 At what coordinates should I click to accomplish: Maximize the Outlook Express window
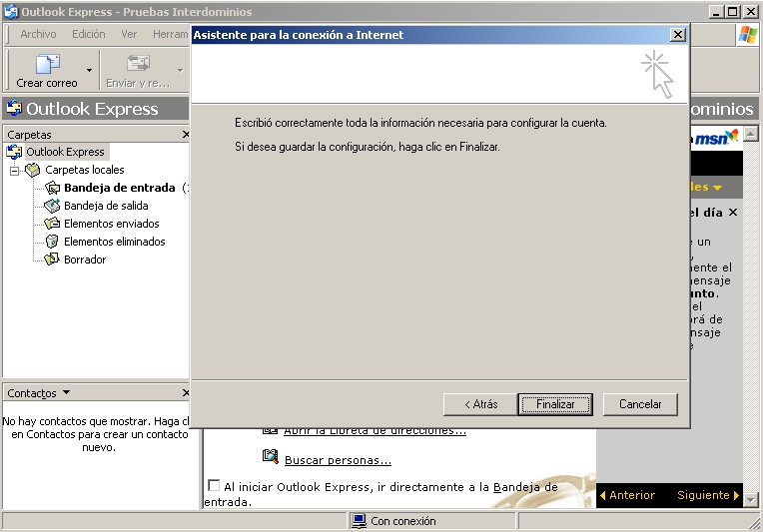732,12
